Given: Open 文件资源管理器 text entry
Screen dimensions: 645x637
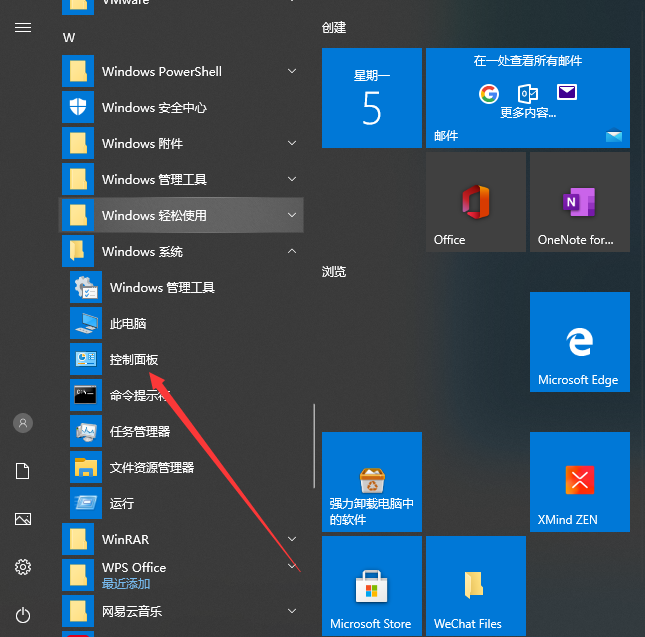Looking at the screenshot, I should pyautogui.click(x=152, y=468).
